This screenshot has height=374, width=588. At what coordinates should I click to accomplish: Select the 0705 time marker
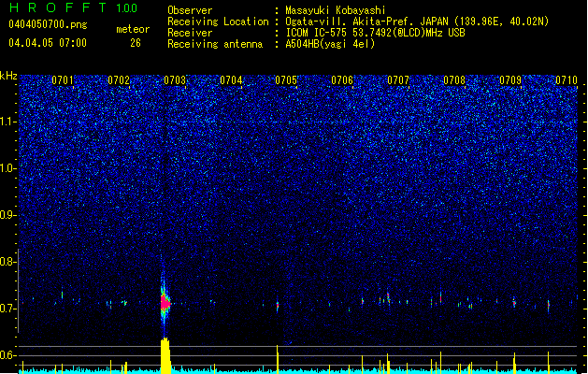pos(286,80)
